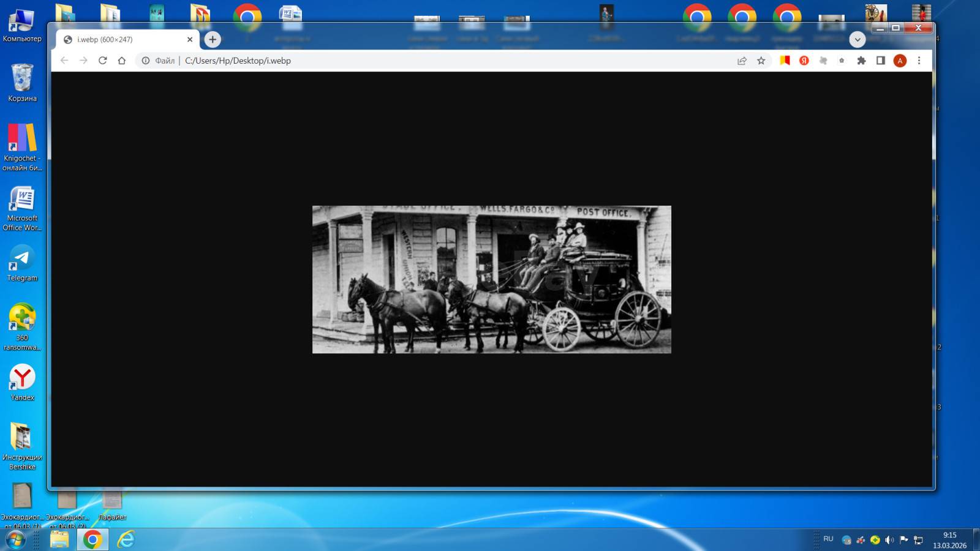980x551 pixels.
Task: Open the Telegram desktop shortcut
Action: [x=22, y=264]
